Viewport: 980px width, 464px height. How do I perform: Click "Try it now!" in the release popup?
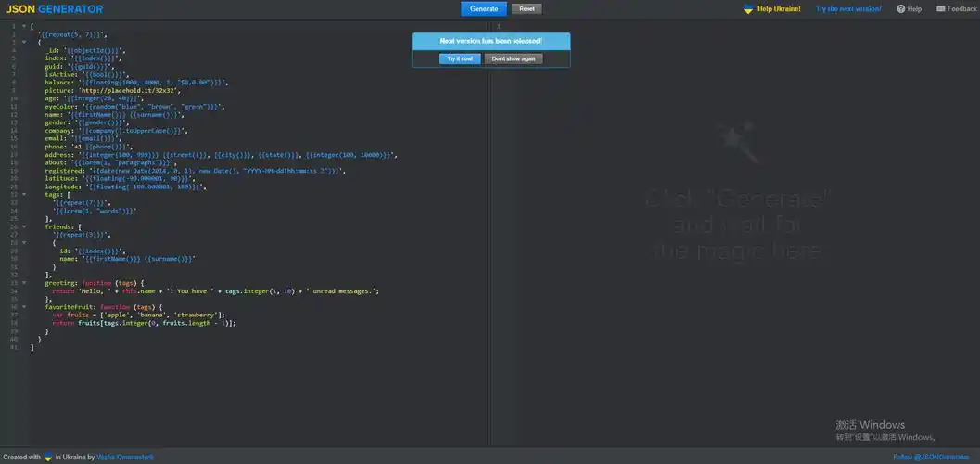460,58
